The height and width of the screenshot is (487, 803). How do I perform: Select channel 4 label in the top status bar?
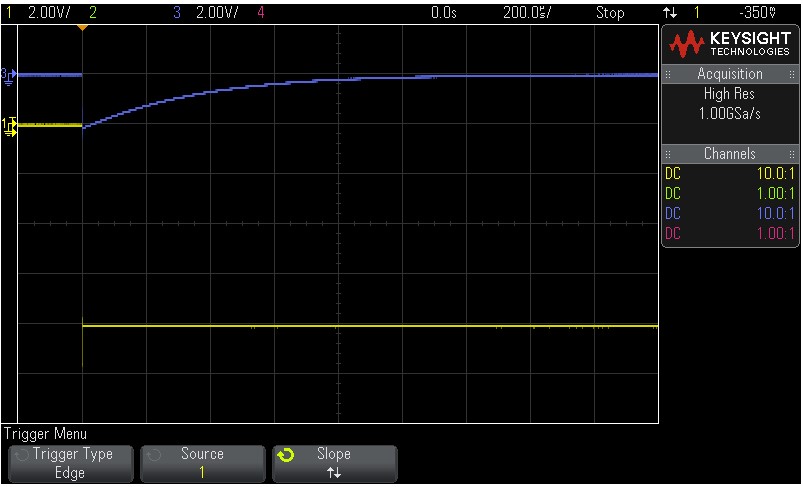coord(261,13)
